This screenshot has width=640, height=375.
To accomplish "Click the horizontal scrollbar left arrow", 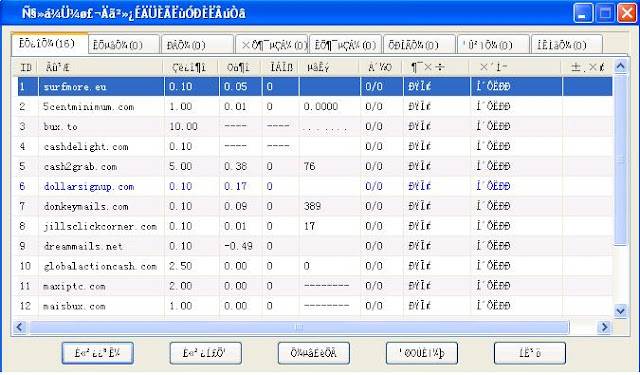I will (x=19, y=327).
